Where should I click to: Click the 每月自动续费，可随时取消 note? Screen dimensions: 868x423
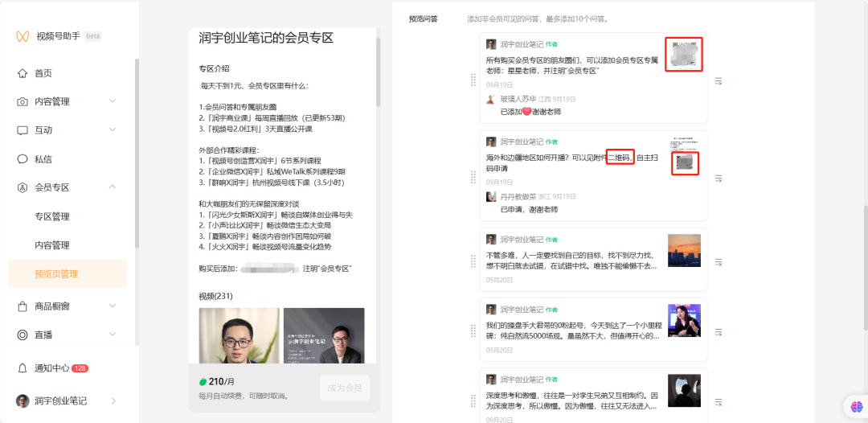244,396
